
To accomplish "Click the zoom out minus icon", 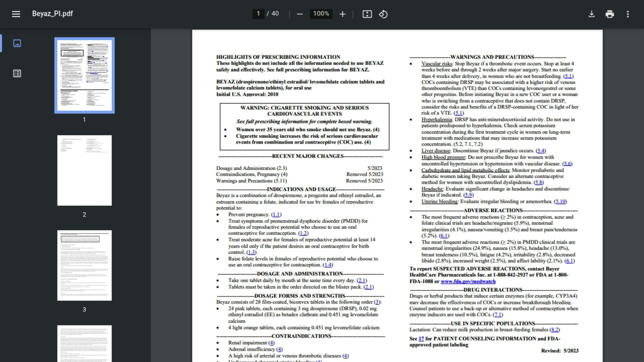I will [300, 14].
